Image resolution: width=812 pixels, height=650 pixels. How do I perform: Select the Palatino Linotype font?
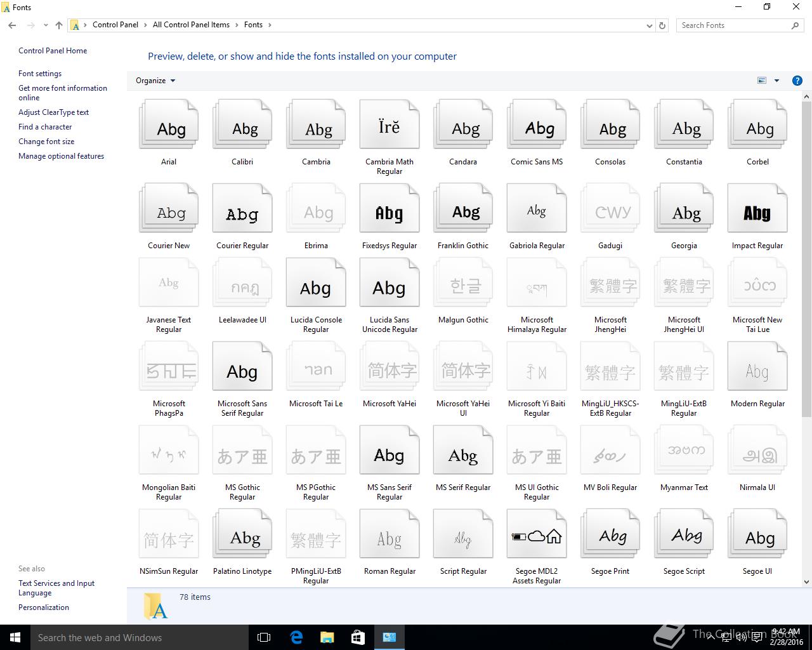click(242, 534)
